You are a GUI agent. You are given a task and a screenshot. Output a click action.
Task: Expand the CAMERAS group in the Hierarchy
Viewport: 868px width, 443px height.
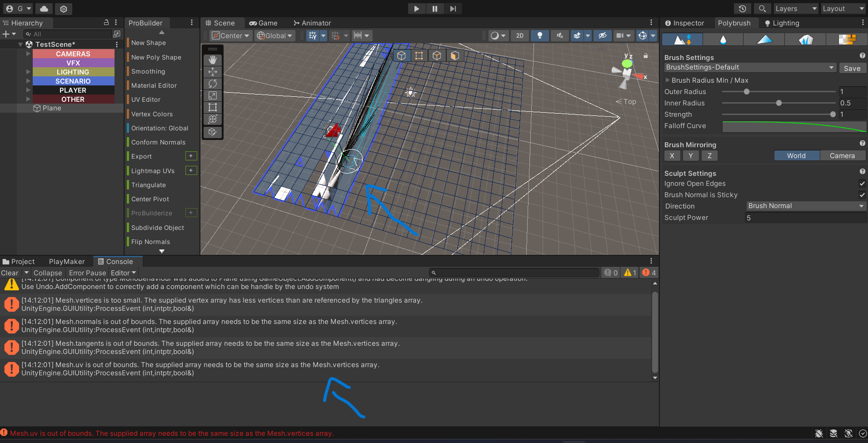pyautogui.click(x=28, y=54)
